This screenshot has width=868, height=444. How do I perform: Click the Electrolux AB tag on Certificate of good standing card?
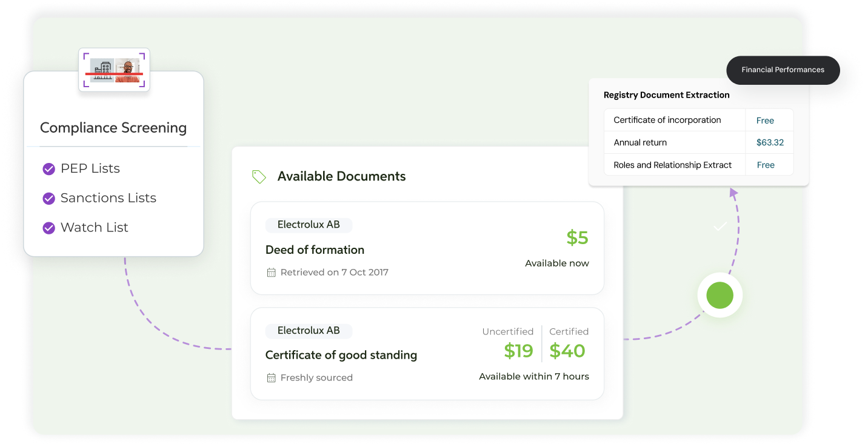tap(309, 331)
